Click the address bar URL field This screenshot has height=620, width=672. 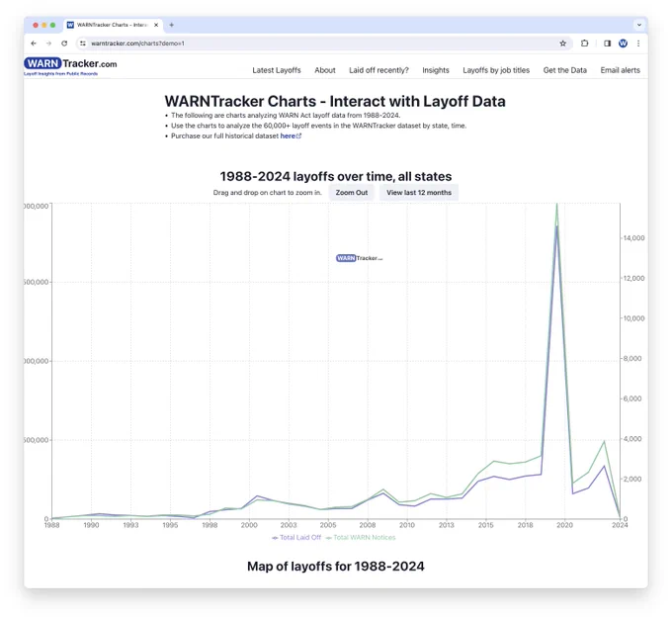coord(323,44)
